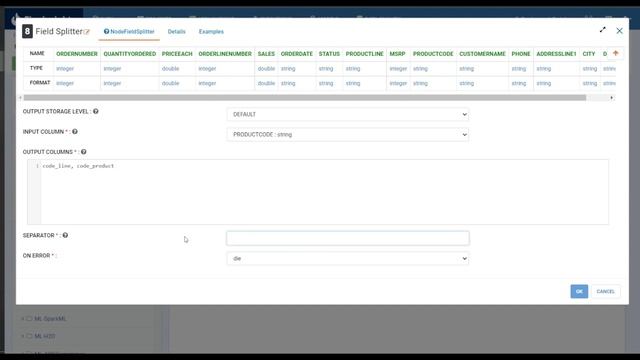Click the left scroll arrow of schema table

[20, 98]
